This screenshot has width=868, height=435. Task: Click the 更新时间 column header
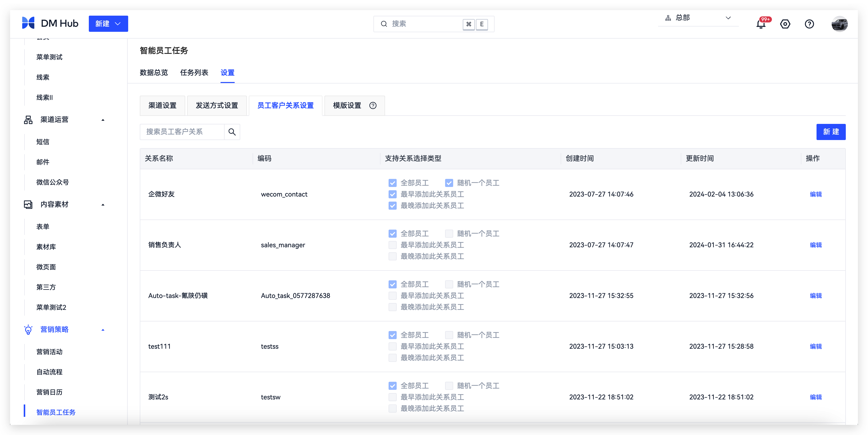(699, 158)
